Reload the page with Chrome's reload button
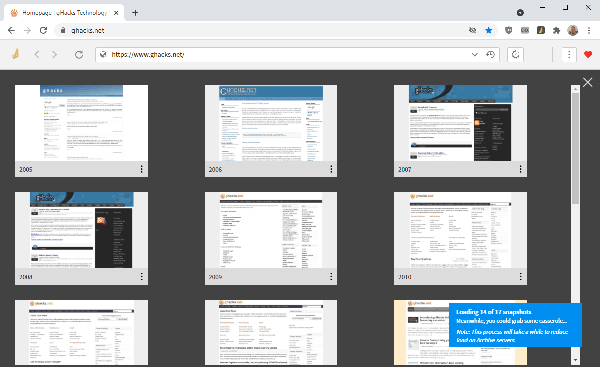 (43, 30)
